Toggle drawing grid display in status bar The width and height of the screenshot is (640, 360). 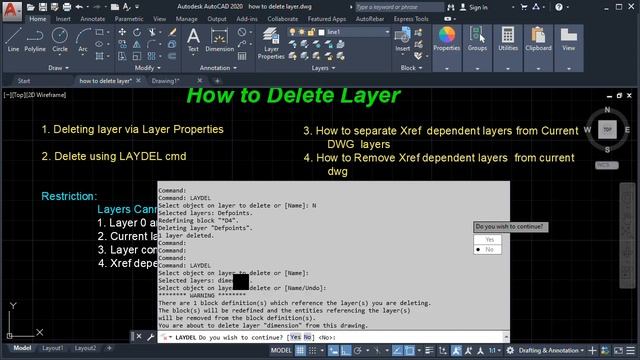300,350
